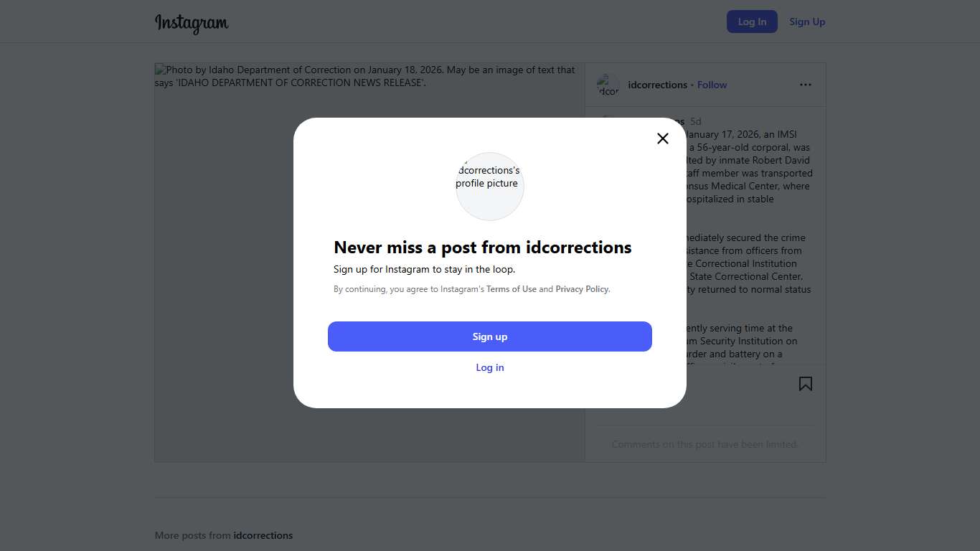Open idcorrections username in post header

pyautogui.click(x=657, y=85)
